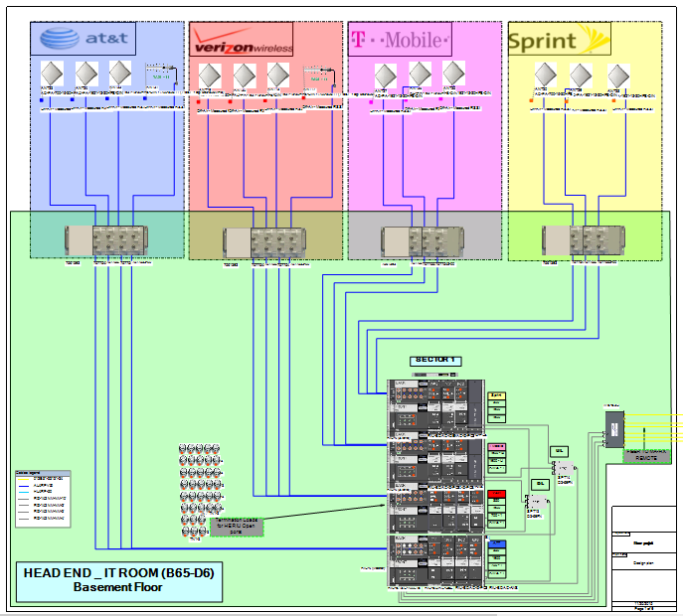Select the SECTOR 1 label
This screenshot has width=683, height=616.
(435, 360)
